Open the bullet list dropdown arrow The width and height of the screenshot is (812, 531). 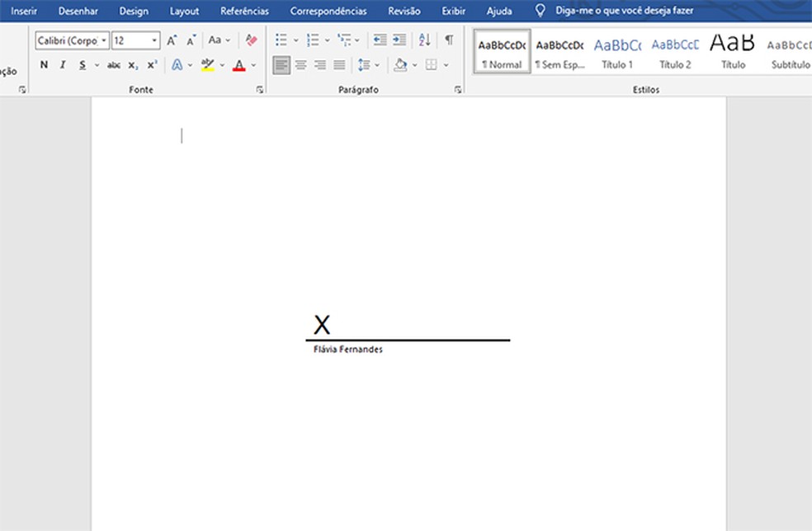[x=295, y=40]
